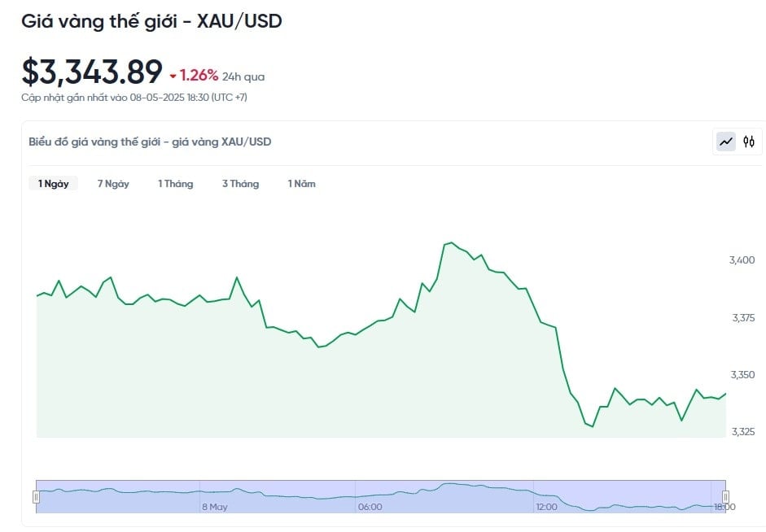Viewport: 766px width, 532px height.
Task: Select the 1 Ngày time range
Action: pos(53,184)
